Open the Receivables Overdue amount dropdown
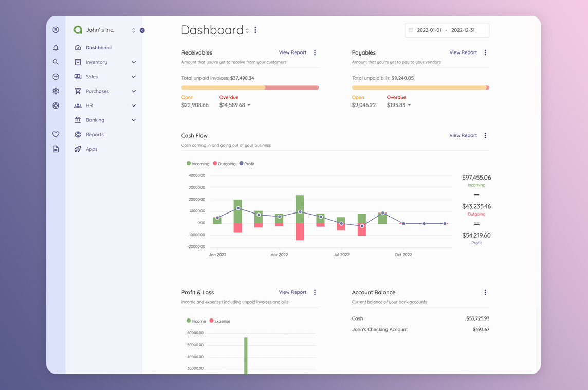This screenshot has height=390, width=588. [249, 105]
